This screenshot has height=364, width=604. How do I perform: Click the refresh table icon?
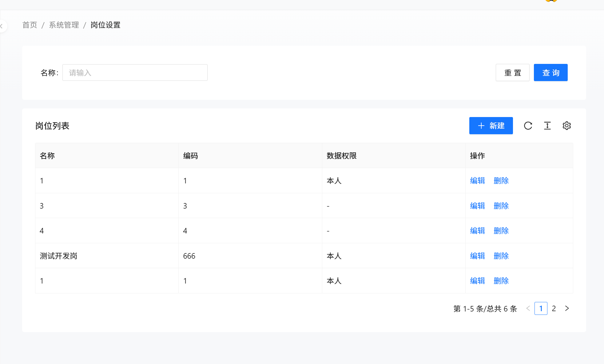[528, 126]
